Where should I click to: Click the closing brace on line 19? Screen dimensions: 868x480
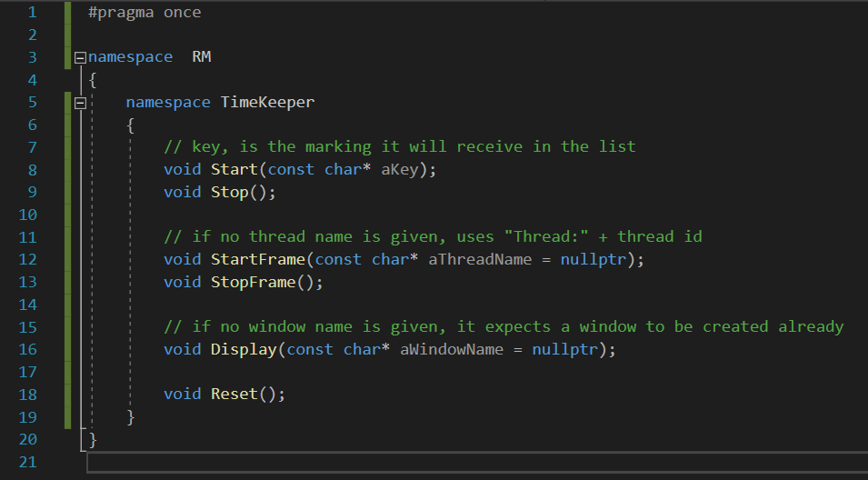(131, 417)
